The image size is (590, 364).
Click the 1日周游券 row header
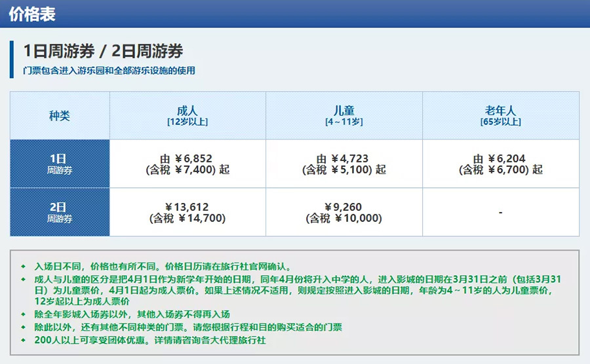click(x=60, y=164)
